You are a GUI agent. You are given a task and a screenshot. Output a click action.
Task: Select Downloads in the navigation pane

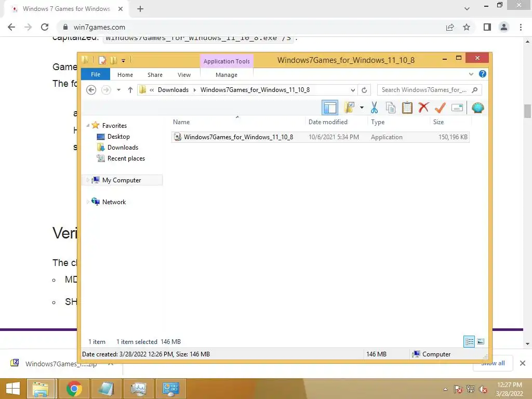(123, 147)
